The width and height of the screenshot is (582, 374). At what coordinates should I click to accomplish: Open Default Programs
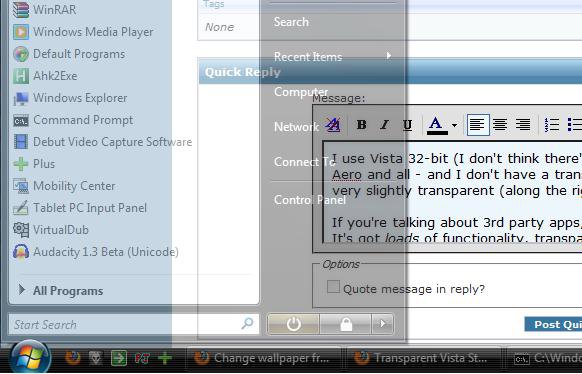(x=69, y=54)
